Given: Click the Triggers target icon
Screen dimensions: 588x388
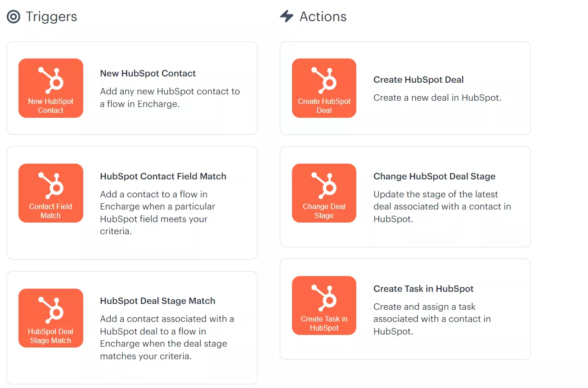Looking at the screenshot, I should [13, 17].
